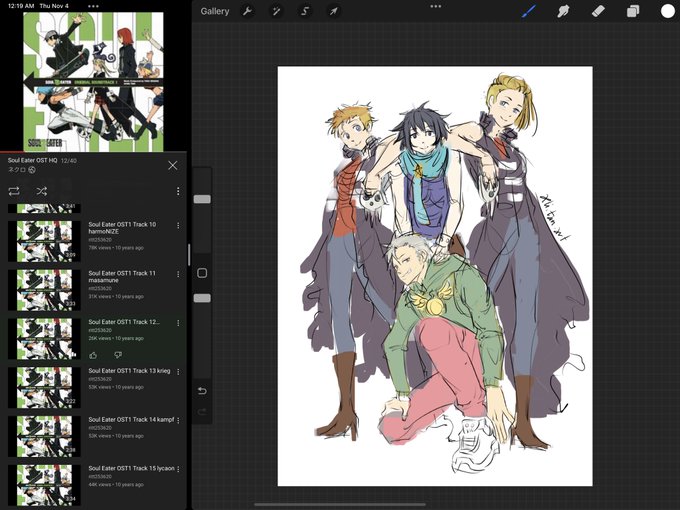Viewport: 680px width, 510px height.
Task: Open the Procreate Gallery
Action: [x=215, y=11]
